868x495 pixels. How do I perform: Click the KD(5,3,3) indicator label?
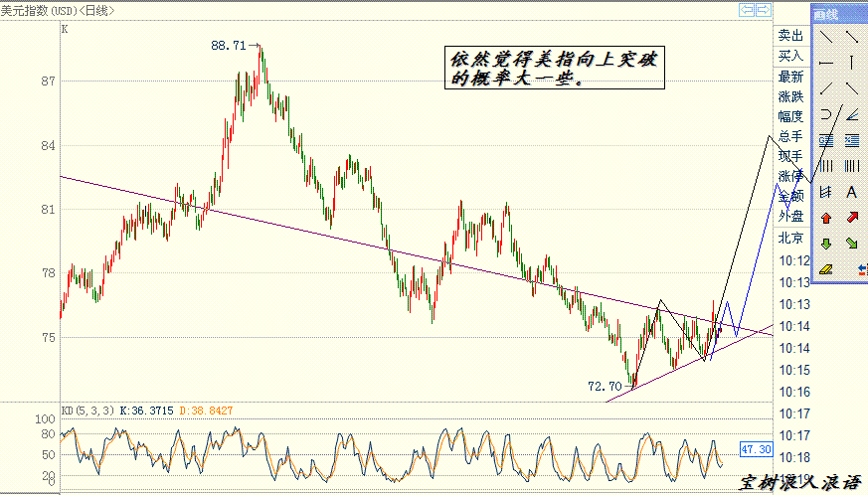tap(87, 411)
